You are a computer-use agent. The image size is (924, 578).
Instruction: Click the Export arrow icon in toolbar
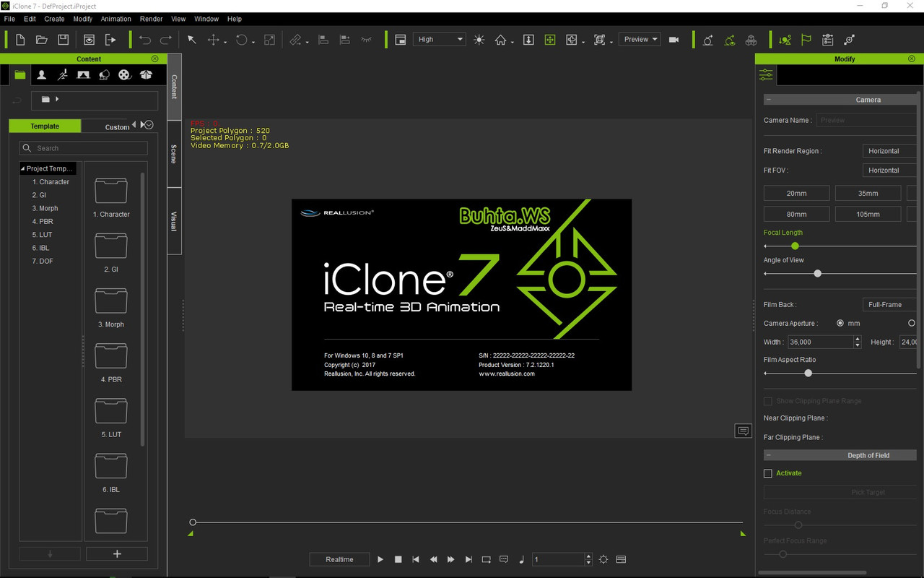pyautogui.click(x=110, y=40)
